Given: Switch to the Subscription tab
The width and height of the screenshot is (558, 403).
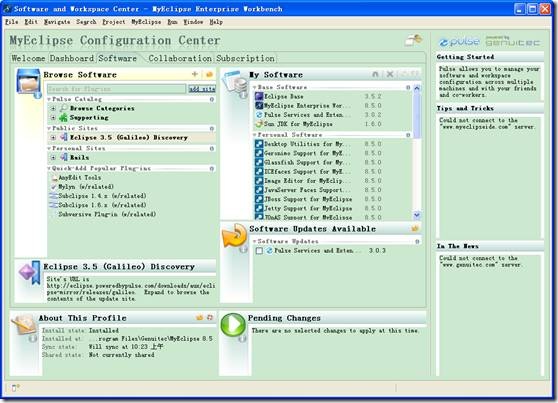Looking at the screenshot, I should coord(245,58).
